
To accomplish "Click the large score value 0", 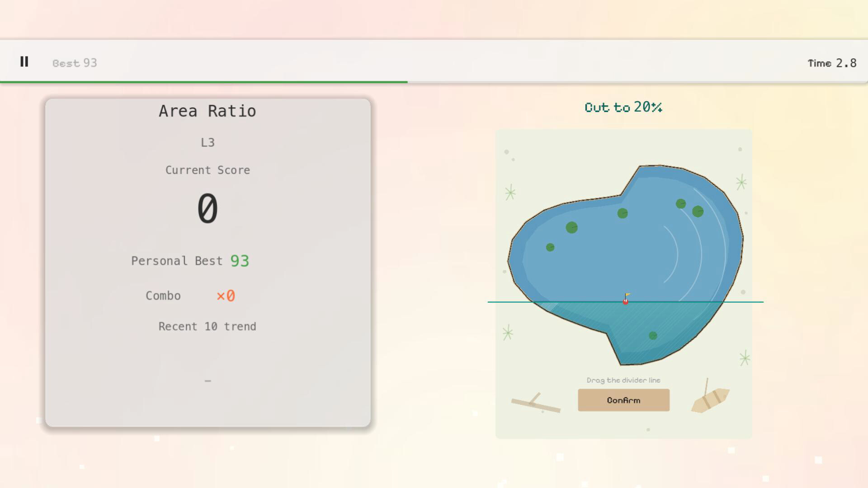I will (208, 208).
